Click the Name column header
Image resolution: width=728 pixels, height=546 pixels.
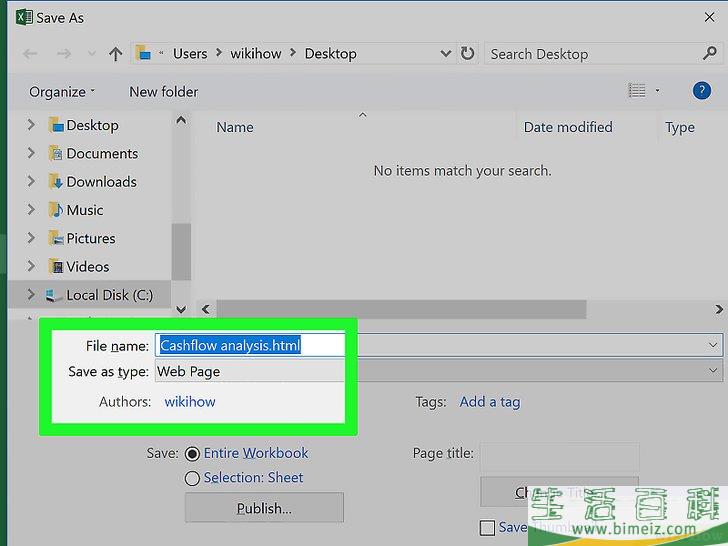click(235, 127)
